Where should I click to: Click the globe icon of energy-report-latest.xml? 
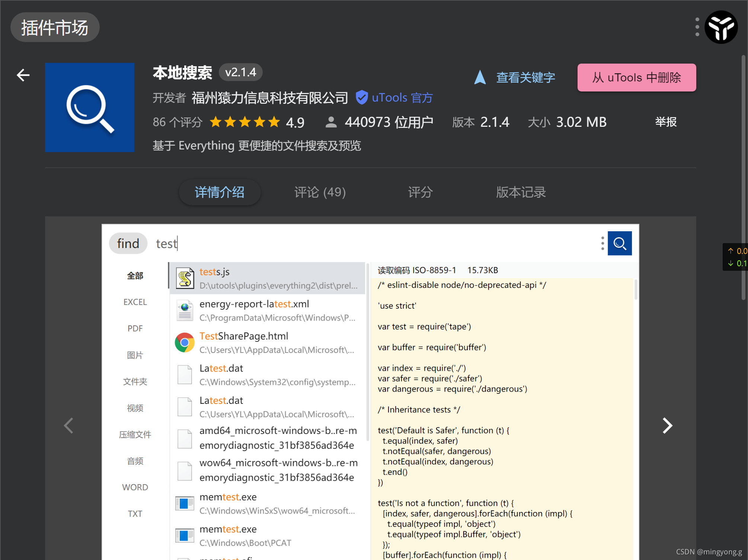point(185,310)
